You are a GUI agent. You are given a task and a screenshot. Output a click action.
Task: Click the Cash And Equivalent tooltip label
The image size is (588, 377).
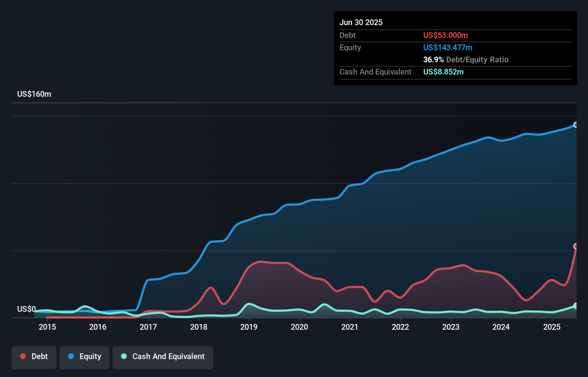(375, 72)
